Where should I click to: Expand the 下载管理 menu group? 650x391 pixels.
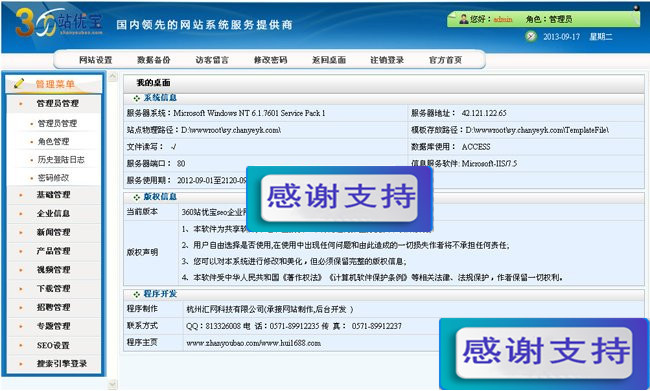pyautogui.click(x=54, y=289)
